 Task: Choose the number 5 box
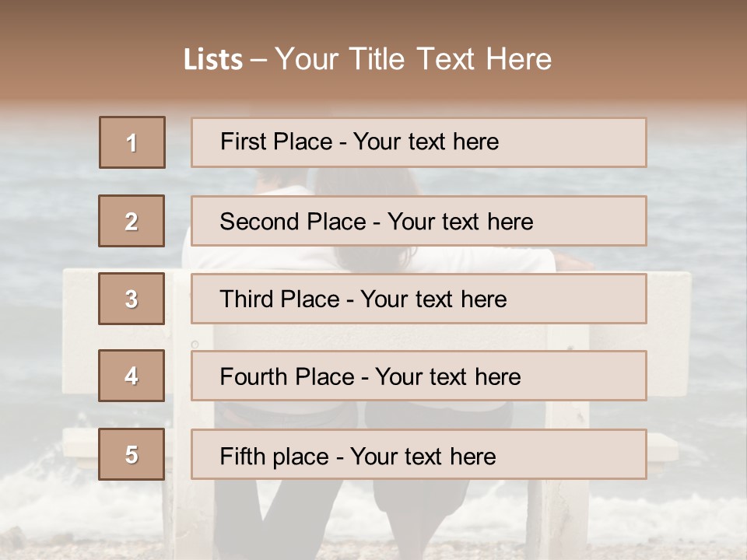point(132,454)
